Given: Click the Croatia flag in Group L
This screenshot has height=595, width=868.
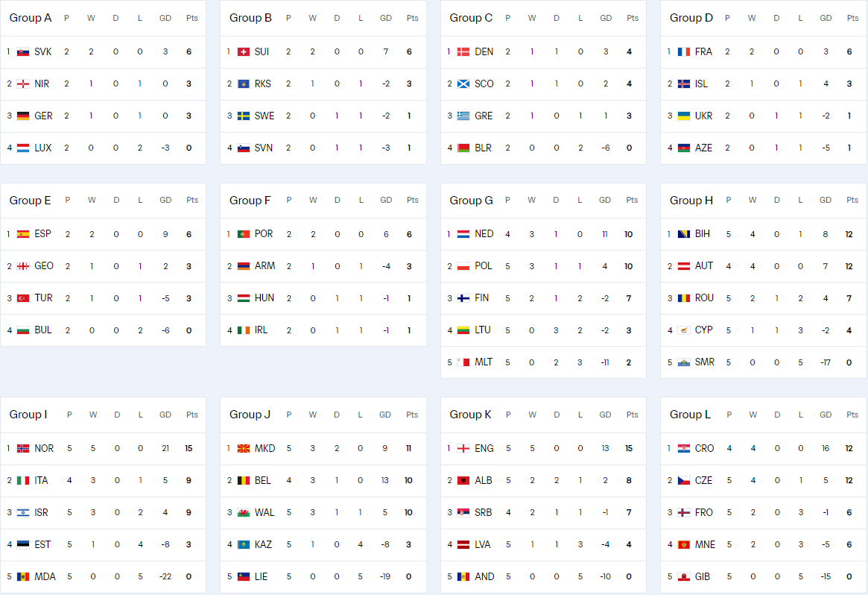Looking at the screenshot, I should [x=683, y=449].
